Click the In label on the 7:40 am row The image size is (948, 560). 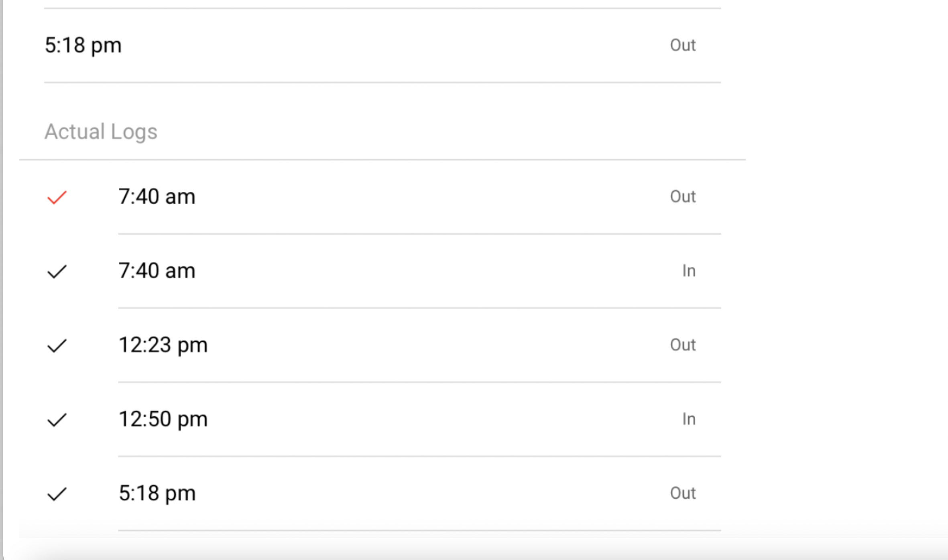[689, 271]
